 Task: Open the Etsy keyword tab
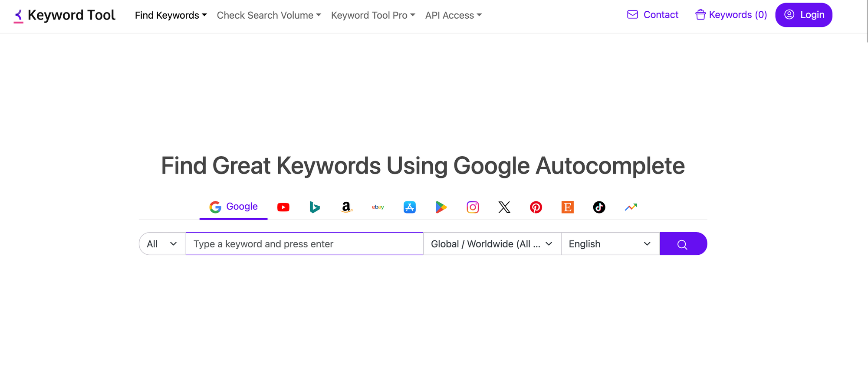pos(568,207)
